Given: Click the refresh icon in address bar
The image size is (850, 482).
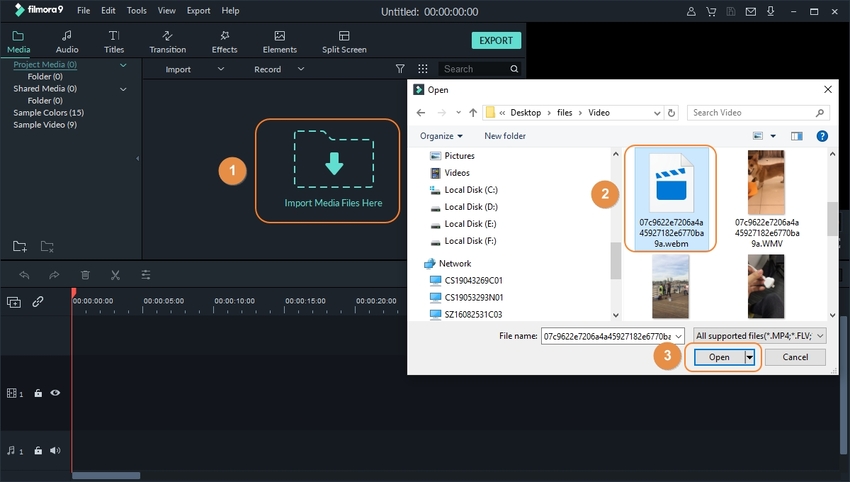Looking at the screenshot, I should tap(671, 113).
